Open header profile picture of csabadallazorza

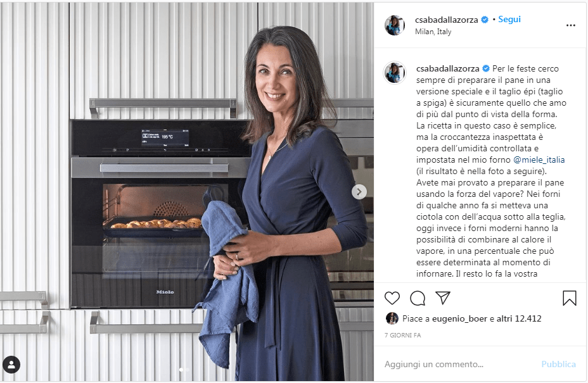395,25
